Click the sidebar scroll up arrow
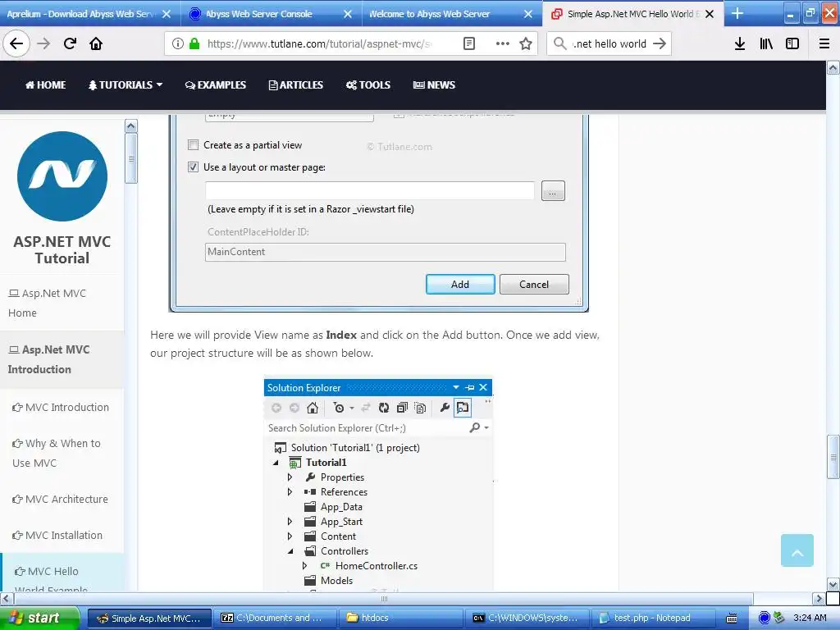 click(131, 126)
